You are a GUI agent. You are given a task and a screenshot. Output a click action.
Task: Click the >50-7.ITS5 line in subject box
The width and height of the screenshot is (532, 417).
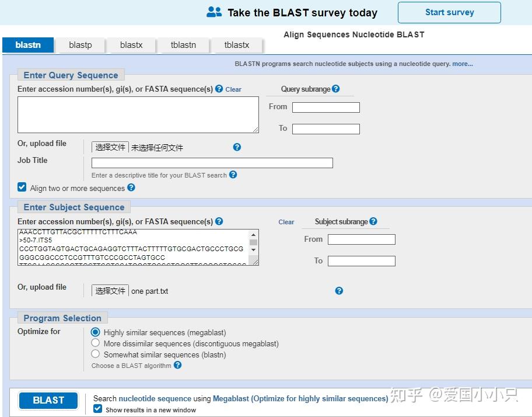(x=36, y=240)
